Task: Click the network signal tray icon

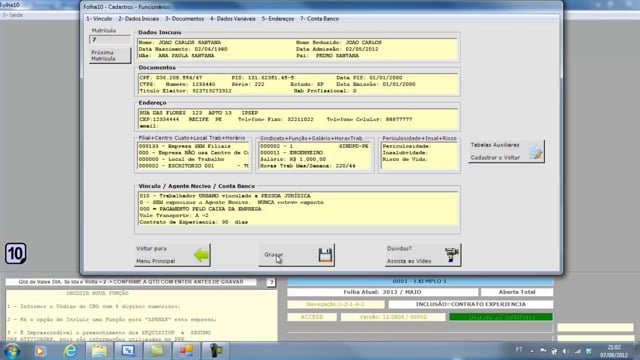Action: point(577,351)
